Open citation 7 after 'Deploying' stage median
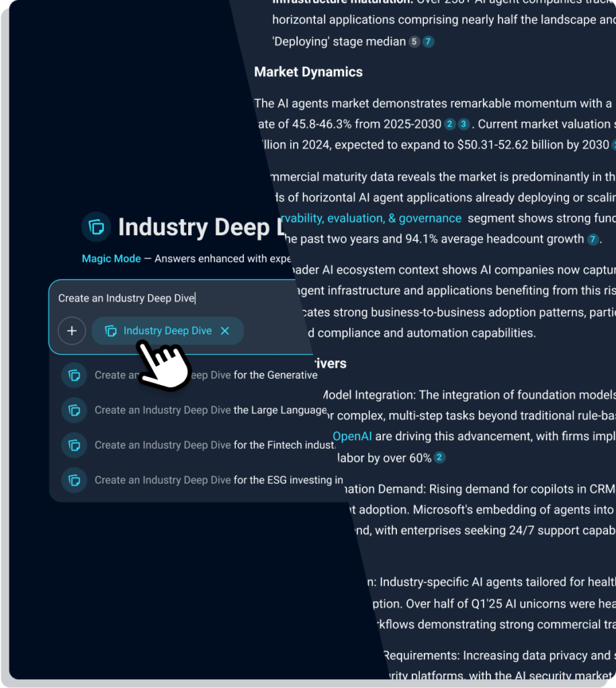Viewport: 616px width, 688px height. 428,42
